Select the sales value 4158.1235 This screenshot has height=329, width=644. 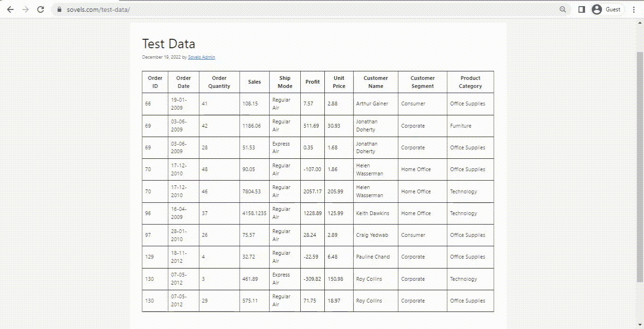[x=254, y=213]
